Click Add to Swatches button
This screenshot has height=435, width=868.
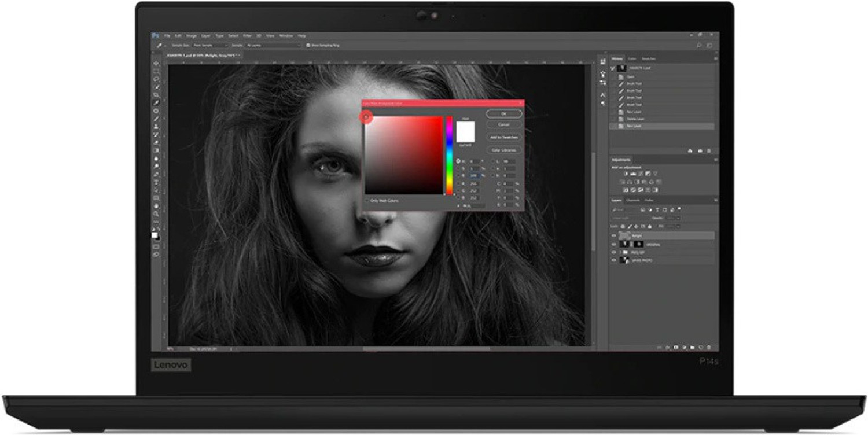pyautogui.click(x=505, y=137)
